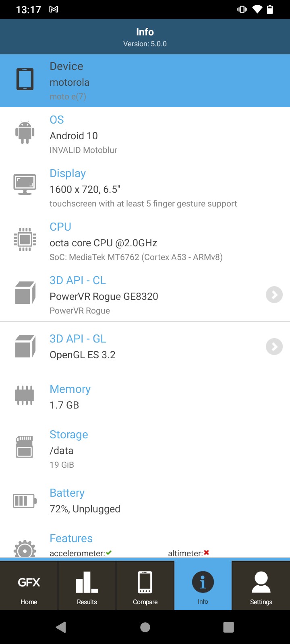Tap the accelerometer green checkmark
Screen dimensions: 290x644
109,553
